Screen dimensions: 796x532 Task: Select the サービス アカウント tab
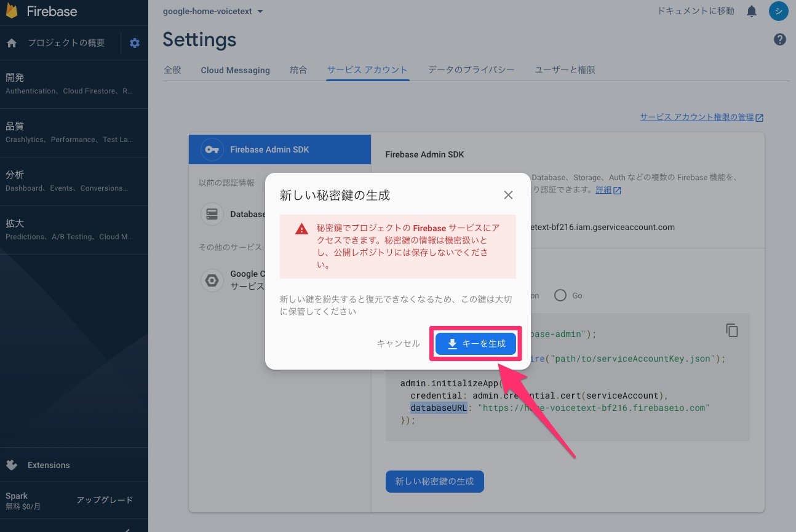pyautogui.click(x=367, y=70)
